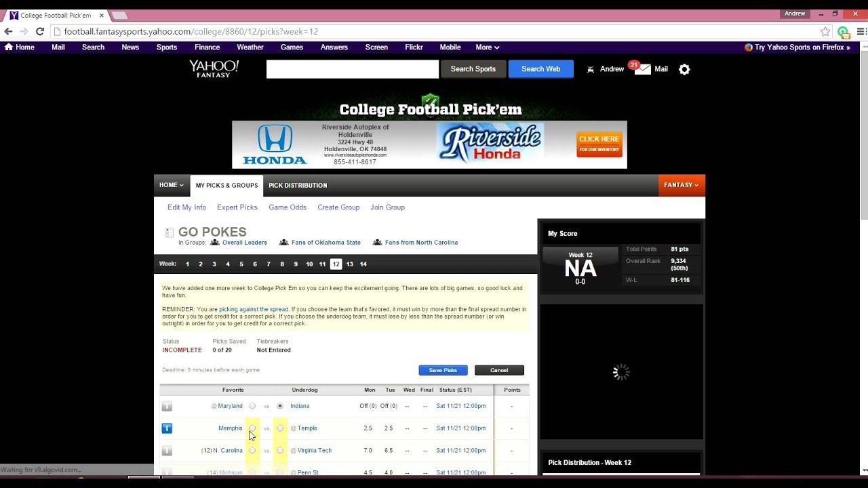868x488 pixels.
Task: Open the Edit My Info link
Action: [186, 207]
